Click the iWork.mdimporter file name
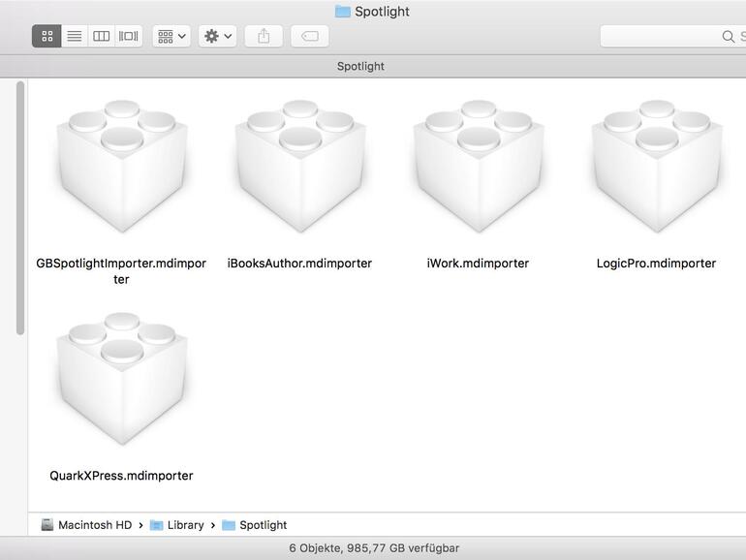The height and width of the screenshot is (560, 746). (x=479, y=264)
